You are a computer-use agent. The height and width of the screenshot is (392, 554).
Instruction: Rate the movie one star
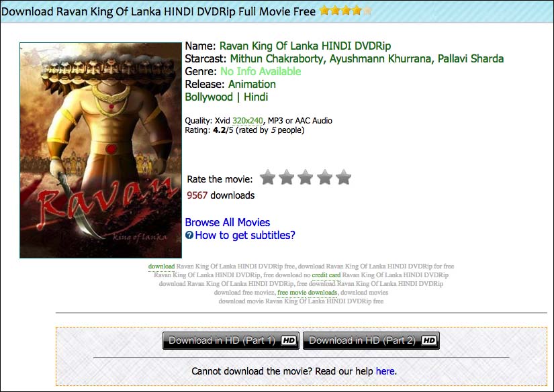(267, 177)
